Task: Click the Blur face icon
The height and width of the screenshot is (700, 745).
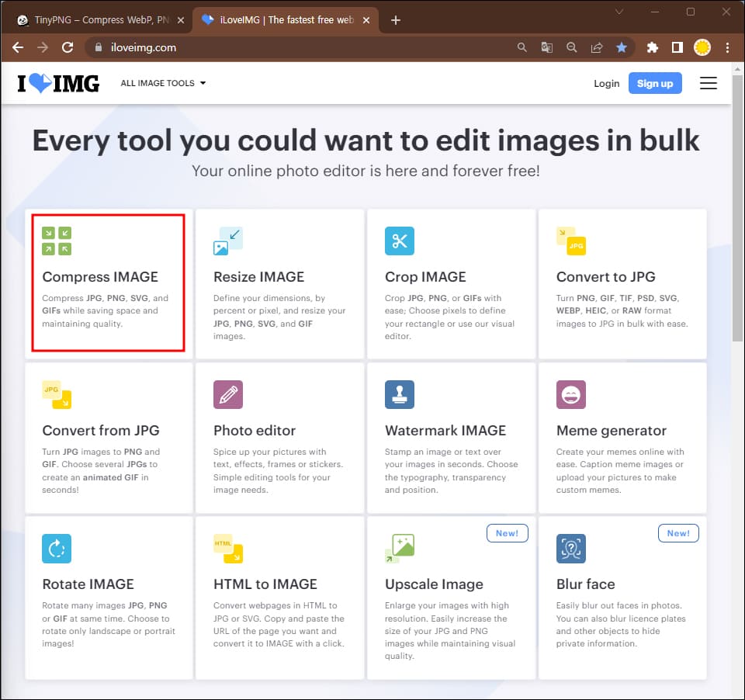Action: 570,549
